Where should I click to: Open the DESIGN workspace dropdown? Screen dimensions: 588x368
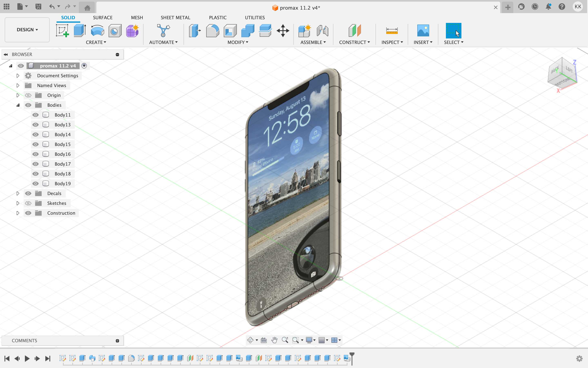pos(27,30)
